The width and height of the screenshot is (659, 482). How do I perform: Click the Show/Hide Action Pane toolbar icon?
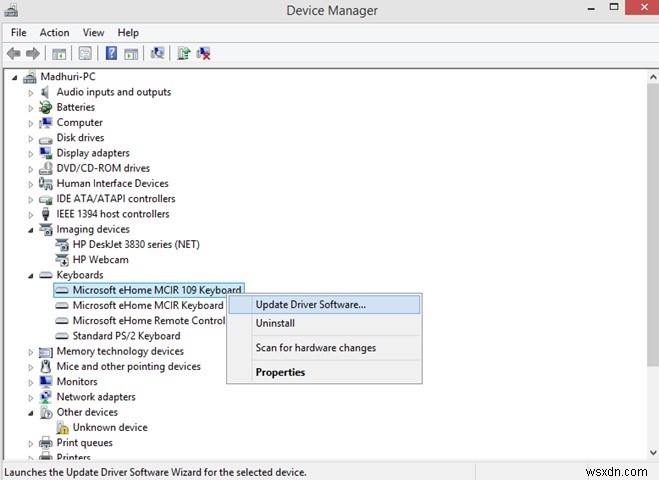[x=131, y=54]
